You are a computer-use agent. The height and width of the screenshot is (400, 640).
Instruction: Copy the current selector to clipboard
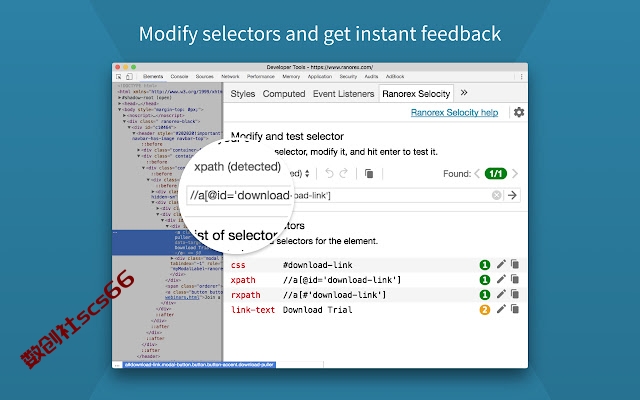[x=369, y=174]
